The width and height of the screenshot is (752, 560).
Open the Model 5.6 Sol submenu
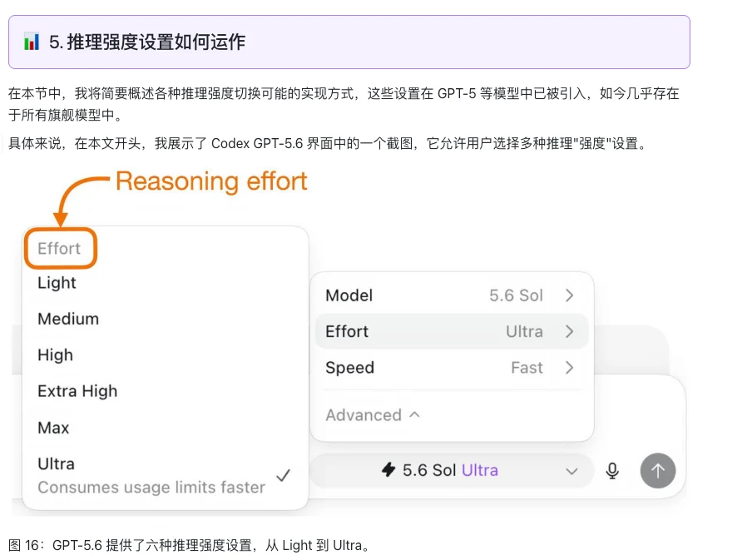pos(452,295)
